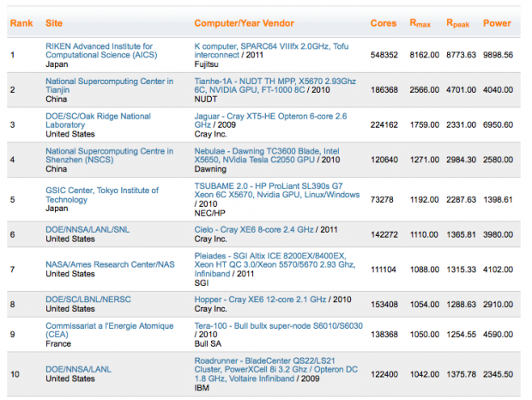Click the Computer/Year Vendor column header
The image size is (532, 400).
(x=244, y=23)
